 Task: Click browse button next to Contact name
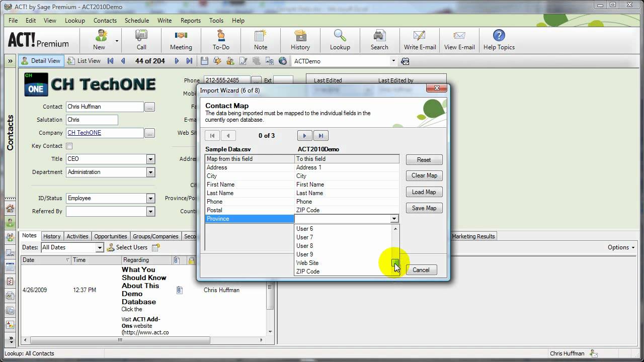coord(149,107)
